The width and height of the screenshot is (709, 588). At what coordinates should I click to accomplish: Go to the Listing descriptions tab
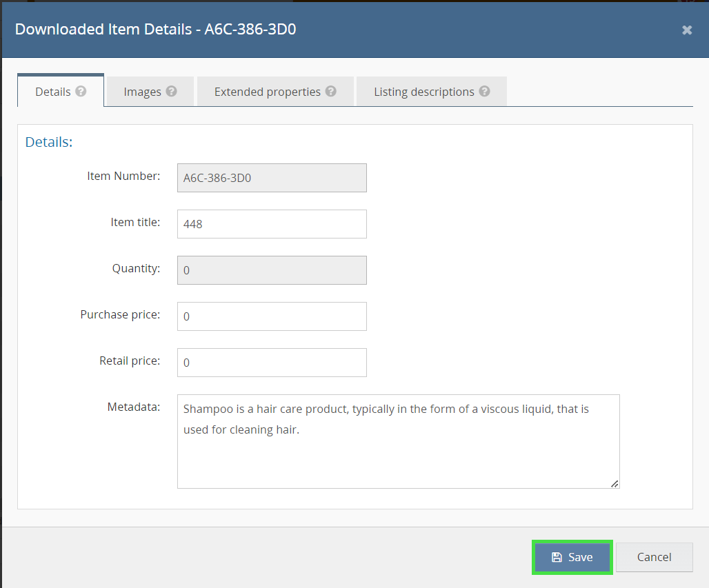pos(423,92)
